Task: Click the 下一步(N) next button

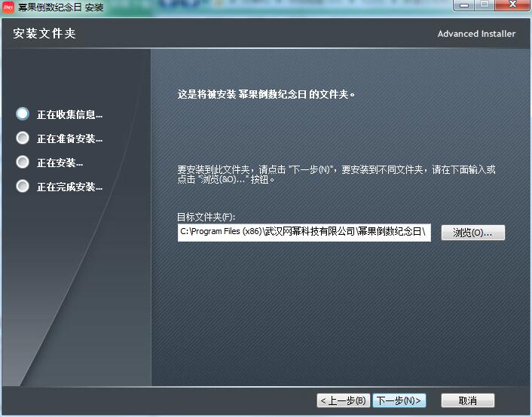Action: tap(399, 400)
